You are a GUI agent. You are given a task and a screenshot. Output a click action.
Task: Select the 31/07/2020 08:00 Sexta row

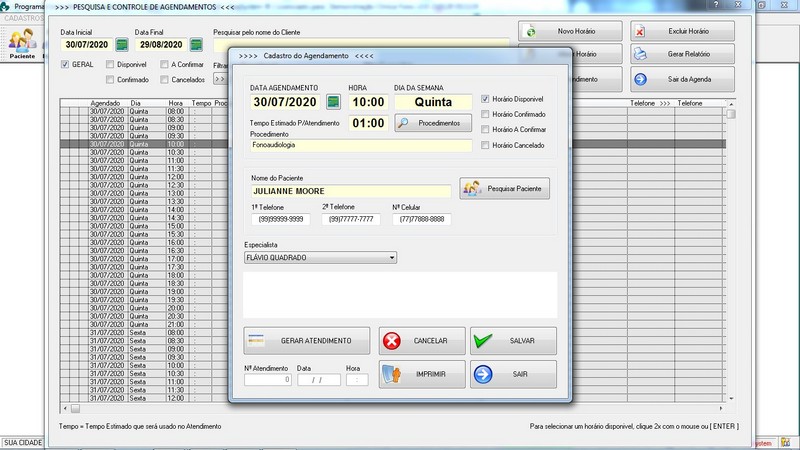click(144, 333)
